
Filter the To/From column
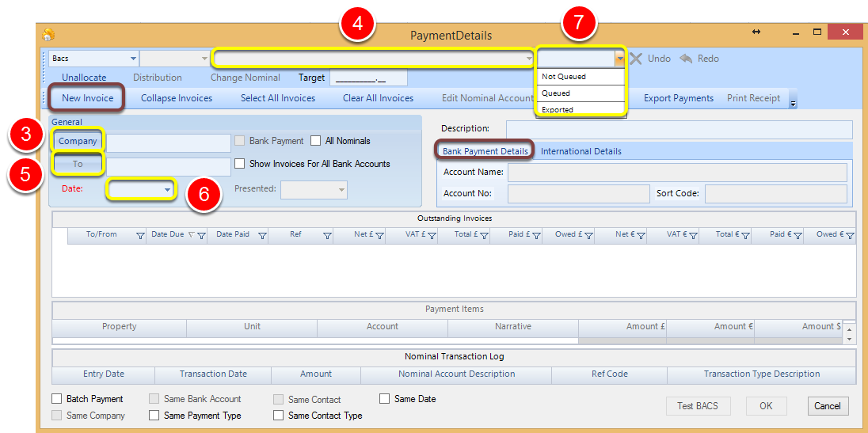point(141,236)
